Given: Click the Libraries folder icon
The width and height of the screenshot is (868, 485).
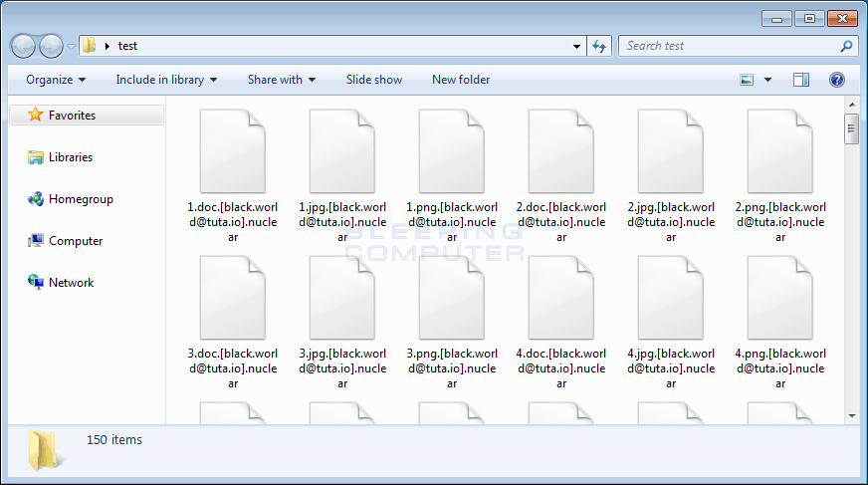Looking at the screenshot, I should pyautogui.click(x=36, y=157).
